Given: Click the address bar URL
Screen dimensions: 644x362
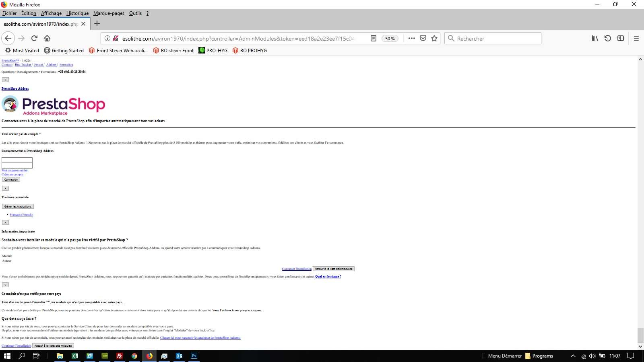Looking at the screenshot, I should click(x=238, y=39).
